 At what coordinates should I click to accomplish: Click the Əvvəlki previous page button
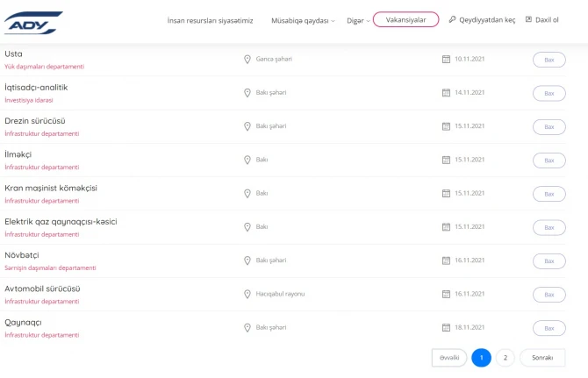pyautogui.click(x=449, y=358)
